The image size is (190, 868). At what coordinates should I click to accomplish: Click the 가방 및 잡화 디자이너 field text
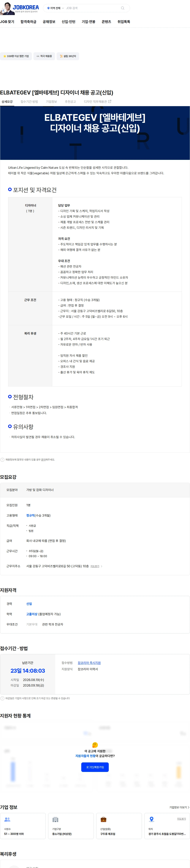(x=40, y=490)
